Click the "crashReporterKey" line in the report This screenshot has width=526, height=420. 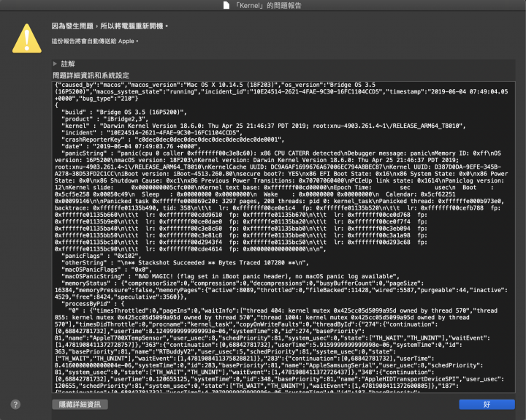(172, 140)
